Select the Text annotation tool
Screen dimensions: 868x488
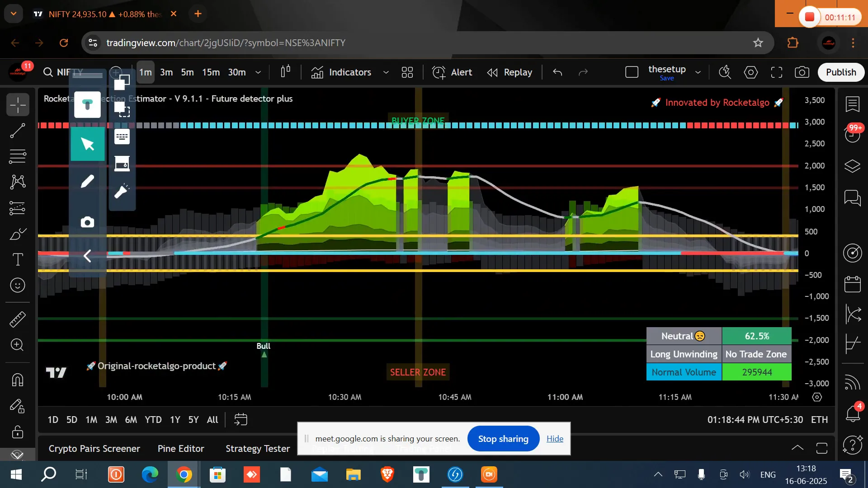click(x=18, y=259)
